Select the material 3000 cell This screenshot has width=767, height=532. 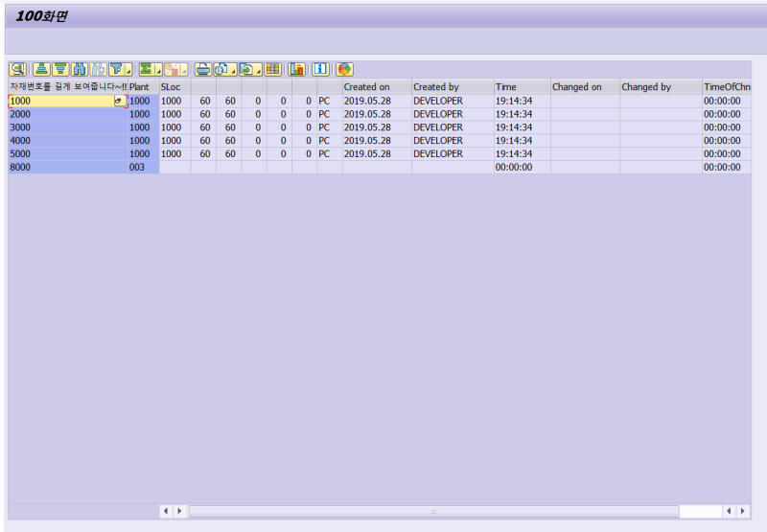point(68,127)
